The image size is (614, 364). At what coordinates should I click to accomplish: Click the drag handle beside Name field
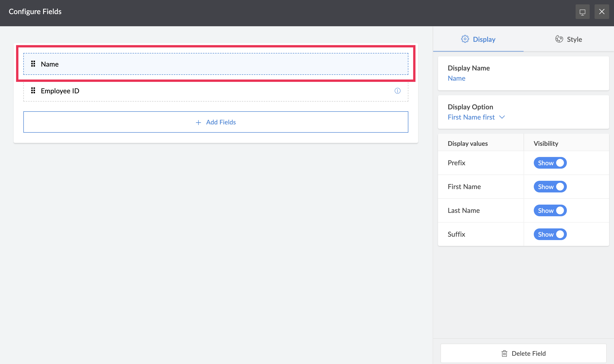[33, 64]
